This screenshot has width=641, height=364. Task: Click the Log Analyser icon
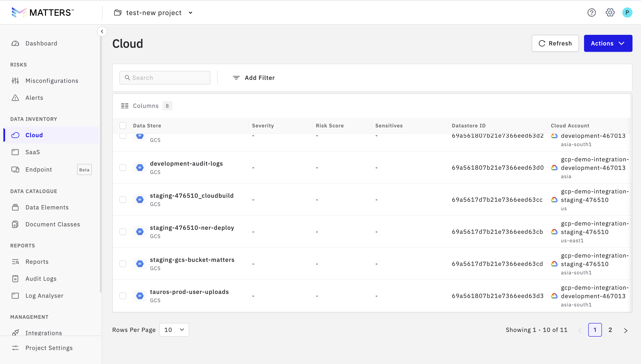15,296
